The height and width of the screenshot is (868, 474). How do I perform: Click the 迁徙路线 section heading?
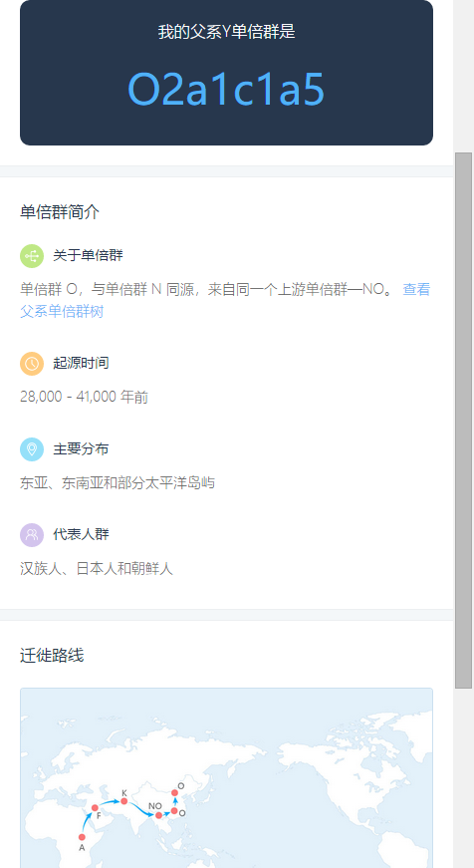[x=52, y=656]
